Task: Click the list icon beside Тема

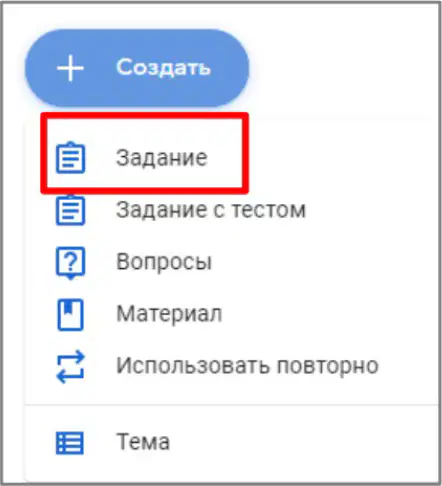Action: click(70, 443)
